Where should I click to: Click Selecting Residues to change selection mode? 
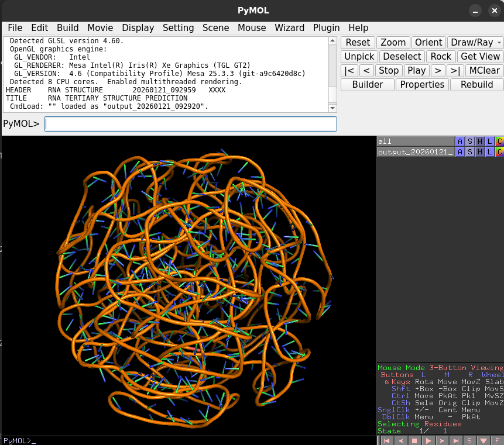pyautogui.click(x=420, y=424)
